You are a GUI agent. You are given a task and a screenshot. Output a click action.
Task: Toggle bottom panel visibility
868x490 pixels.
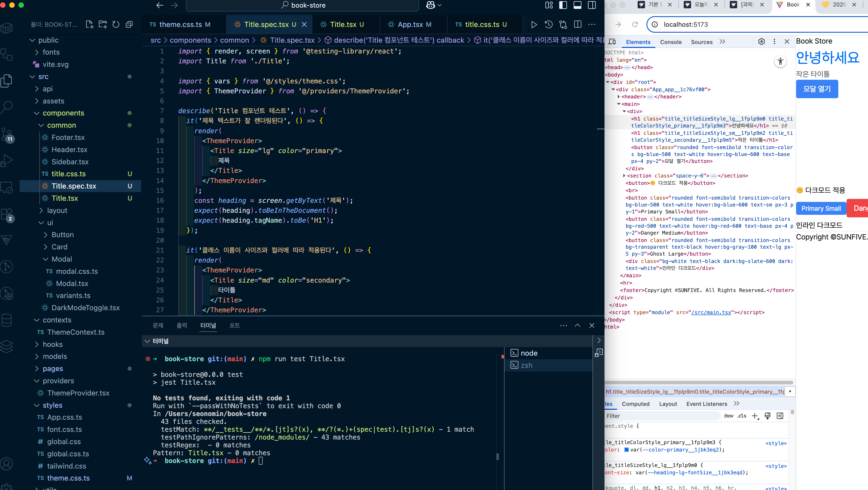pos(577,5)
